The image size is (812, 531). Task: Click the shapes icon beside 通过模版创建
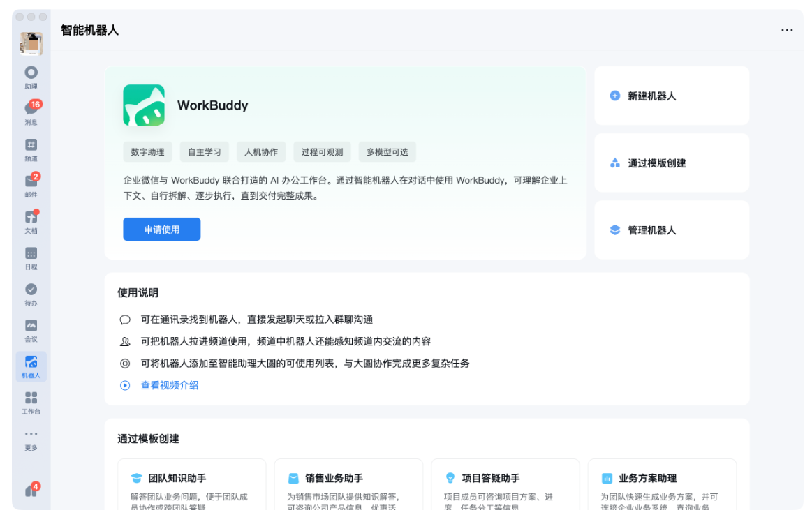click(x=614, y=163)
